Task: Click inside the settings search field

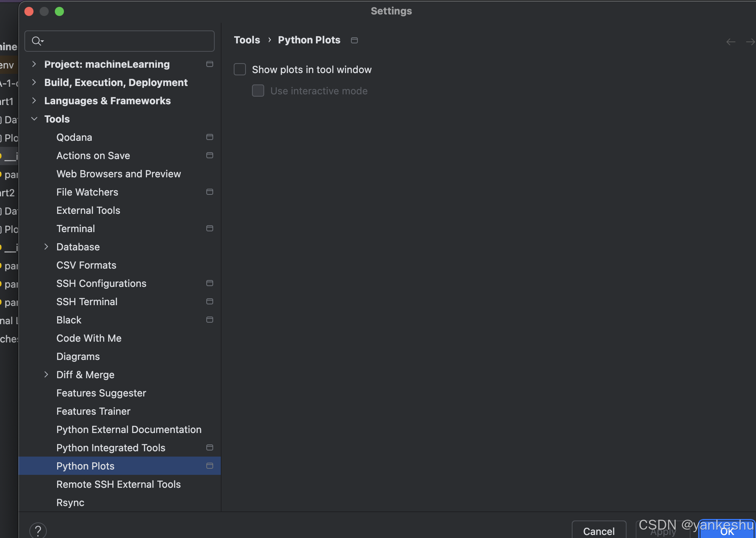Action: [122, 41]
